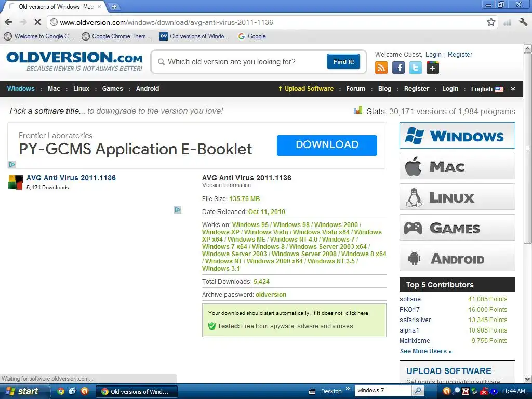
Task: Click the oldversion archive password text
Action: 271,295
